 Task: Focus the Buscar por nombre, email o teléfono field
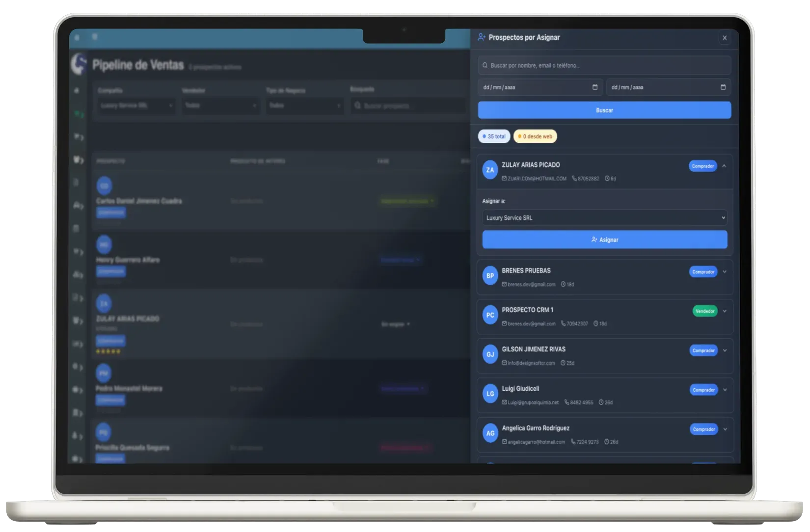[604, 65]
